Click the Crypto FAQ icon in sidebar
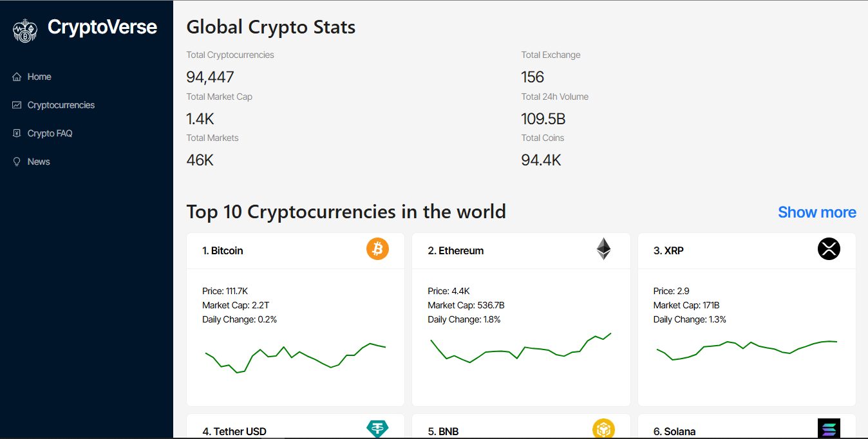The width and height of the screenshot is (868, 439). 17,133
